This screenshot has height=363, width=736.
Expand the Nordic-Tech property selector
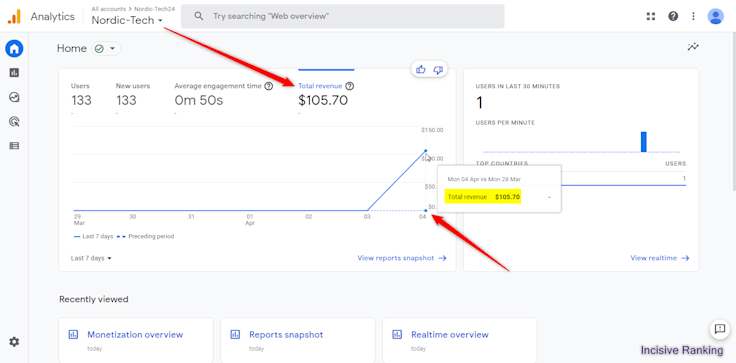(127, 20)
